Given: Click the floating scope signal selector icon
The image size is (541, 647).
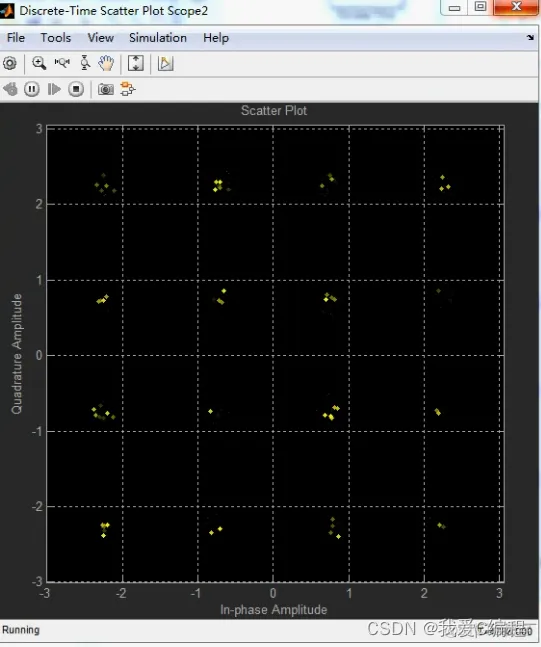Looking at the screenshot, I should [x=128, y=89].
